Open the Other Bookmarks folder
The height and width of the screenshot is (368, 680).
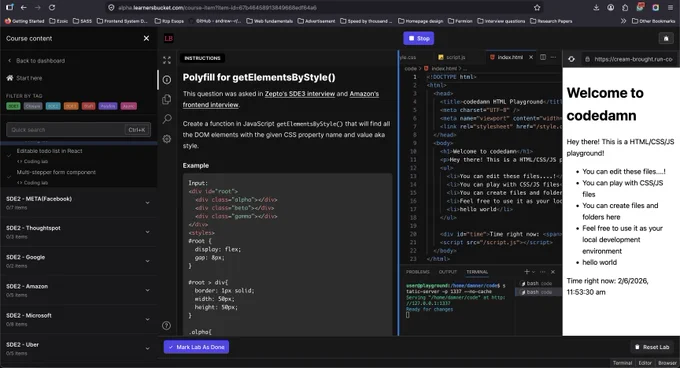[654, 21]
